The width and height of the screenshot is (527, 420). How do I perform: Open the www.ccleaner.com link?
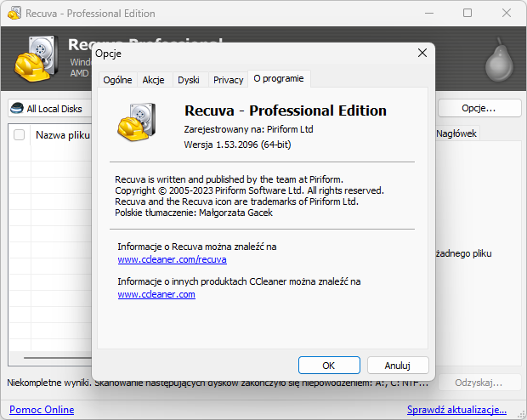tap(156, 294)
